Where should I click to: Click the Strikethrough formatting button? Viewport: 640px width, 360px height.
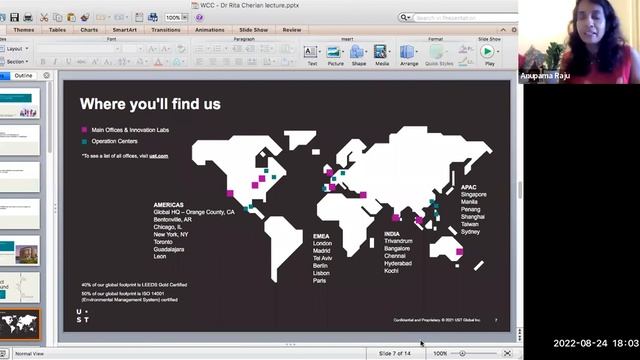tap(81, 62)
